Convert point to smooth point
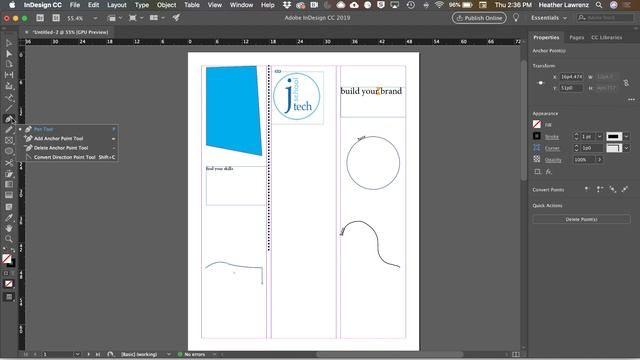Viewport: 640px width, 360px height. point(612,189)
